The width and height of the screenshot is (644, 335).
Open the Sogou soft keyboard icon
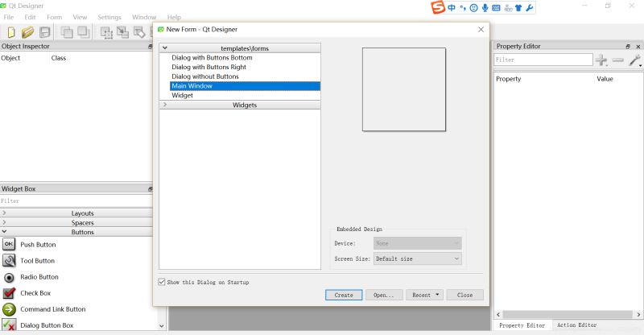pyautogui.click(x=496, y=7)
